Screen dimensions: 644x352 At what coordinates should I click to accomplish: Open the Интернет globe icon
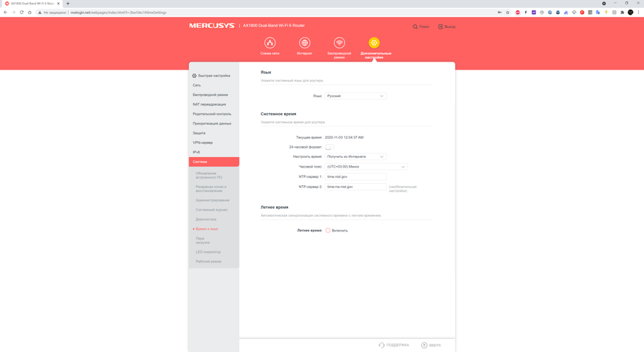click(x=305, y=43)
